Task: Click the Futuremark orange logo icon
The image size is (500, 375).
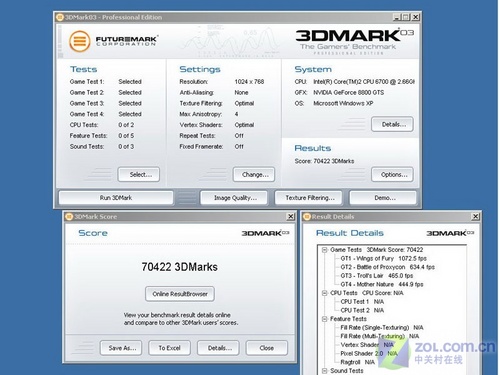Action: click(x=80, y=41)
